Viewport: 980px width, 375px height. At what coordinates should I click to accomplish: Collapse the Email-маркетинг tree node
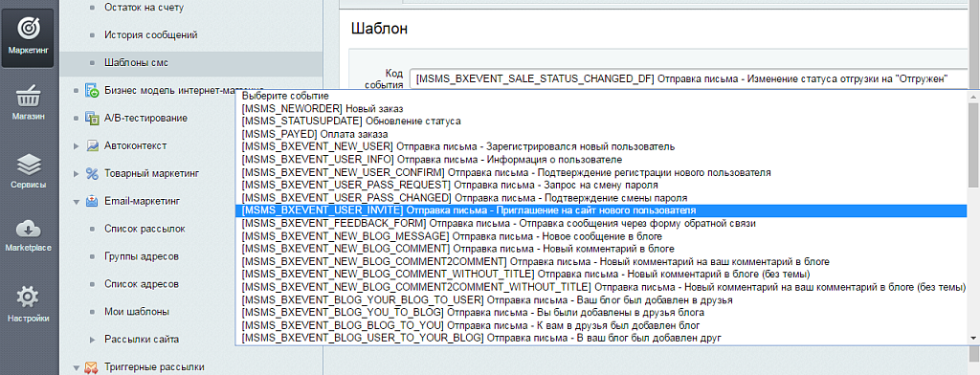(77, 201)
